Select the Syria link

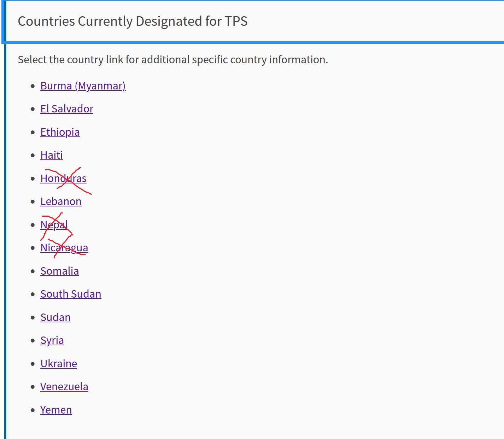(52, 340)
